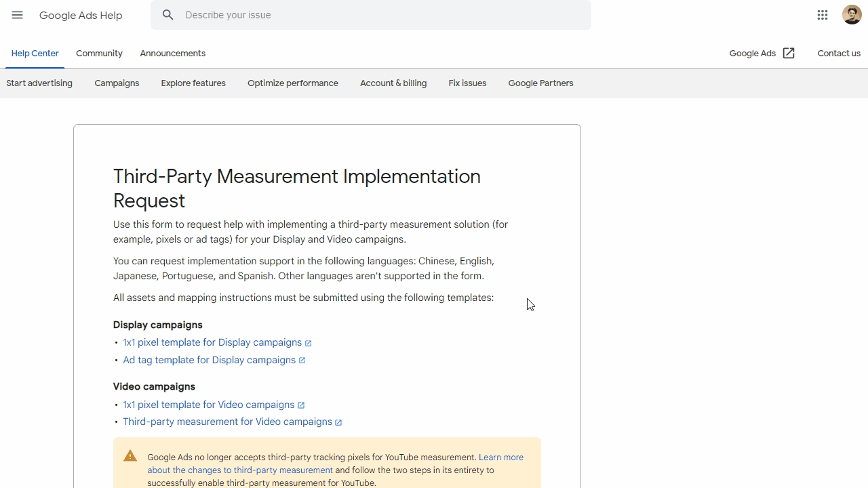Image resolution: width=868 pixels, height=488 pixels.
Task: Open the account profile avatar
Action: pos(852,15)
